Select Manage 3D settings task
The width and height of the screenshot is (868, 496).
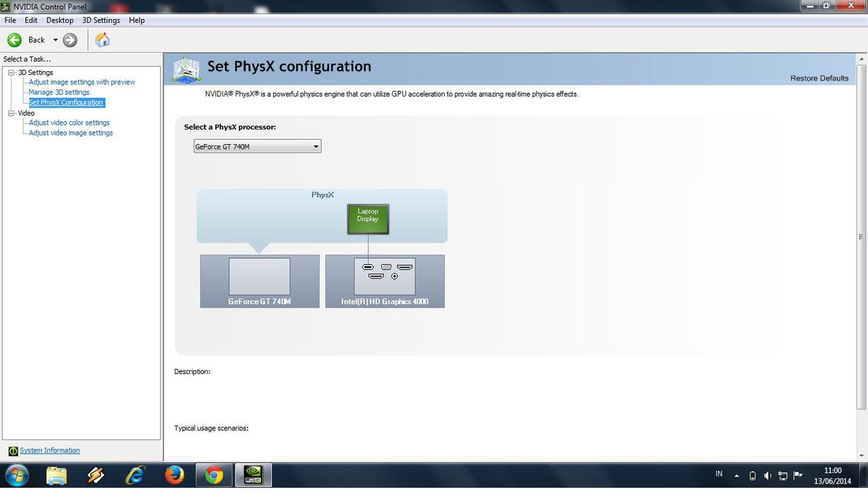pos(59,92)
